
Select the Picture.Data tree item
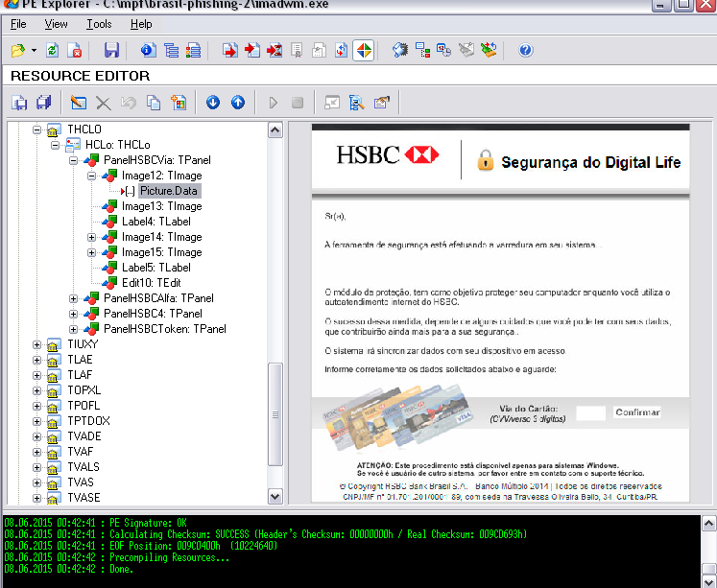click(x=169, y=191)
